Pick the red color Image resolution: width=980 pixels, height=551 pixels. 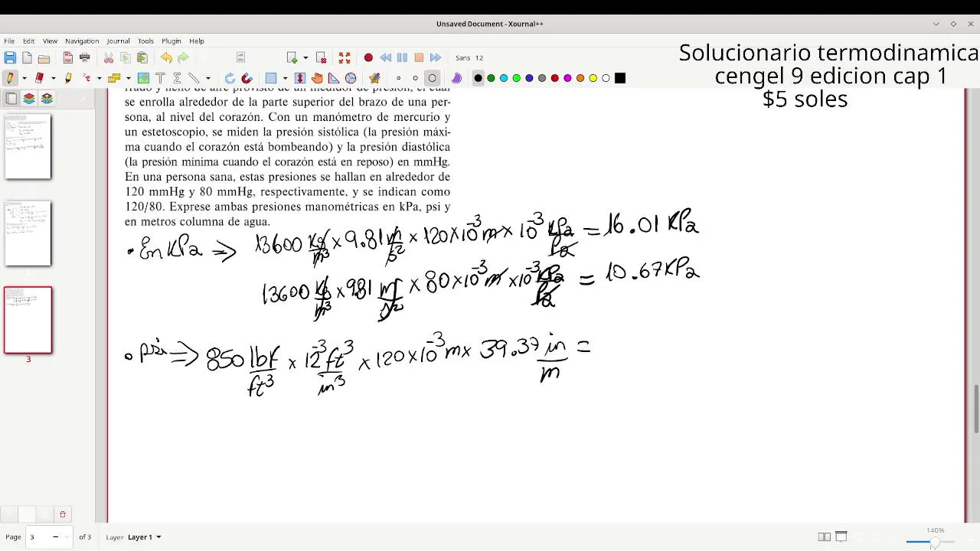pos(555,78)
